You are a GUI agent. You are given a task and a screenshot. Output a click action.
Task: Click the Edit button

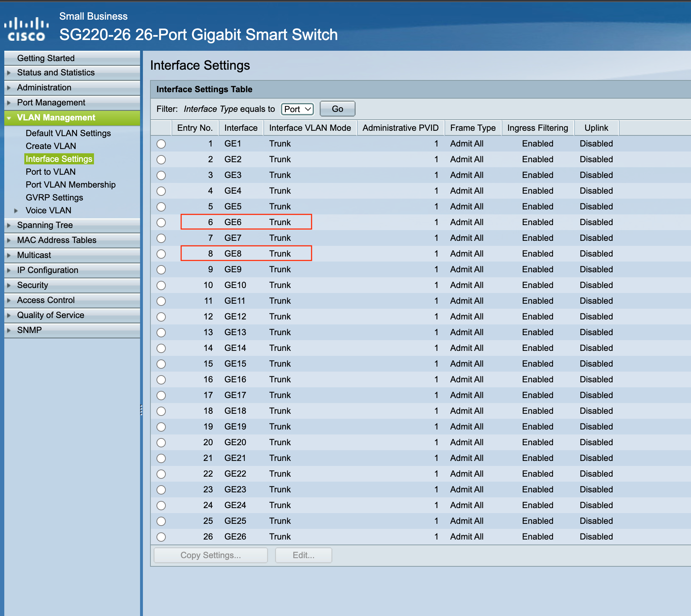[304, 555]
